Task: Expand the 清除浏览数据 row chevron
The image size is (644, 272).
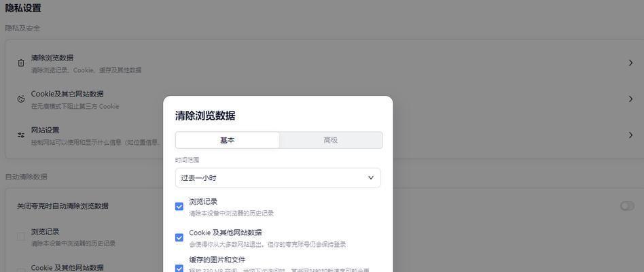Action: pyautogui.click(x=630, y=63)
